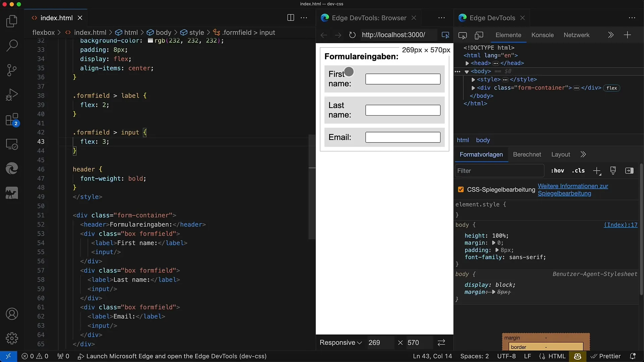Click rgb(232, 232, 232) color swatch

pyautogui.click(x=150, y=41)
